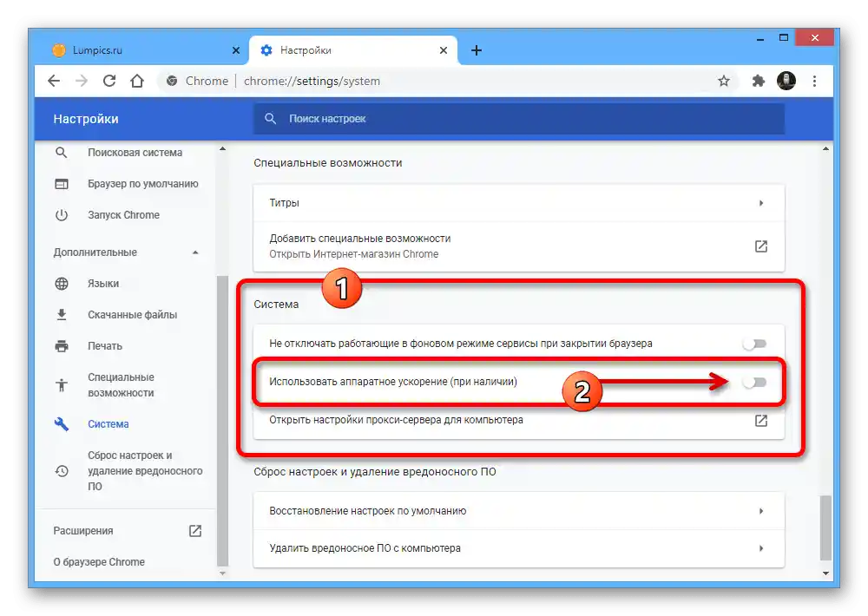Open the extensions puzzle icon
The height and width of the screenshot is (616, 868).
(x=758, y=81)
